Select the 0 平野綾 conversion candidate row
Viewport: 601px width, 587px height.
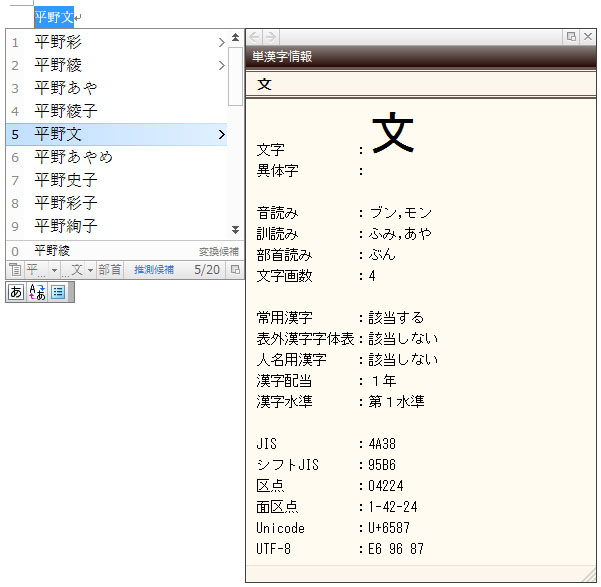click(x=125, y=251)
